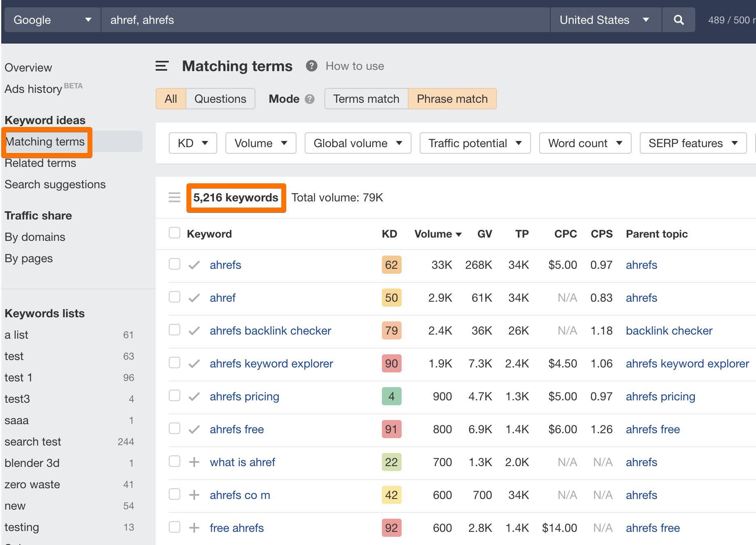Select Terms match mode

click(365, 99)
